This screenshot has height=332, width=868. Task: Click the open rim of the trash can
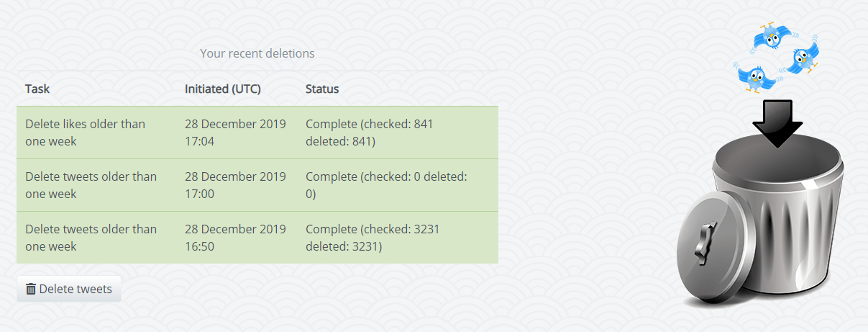(x=777, y=158)
